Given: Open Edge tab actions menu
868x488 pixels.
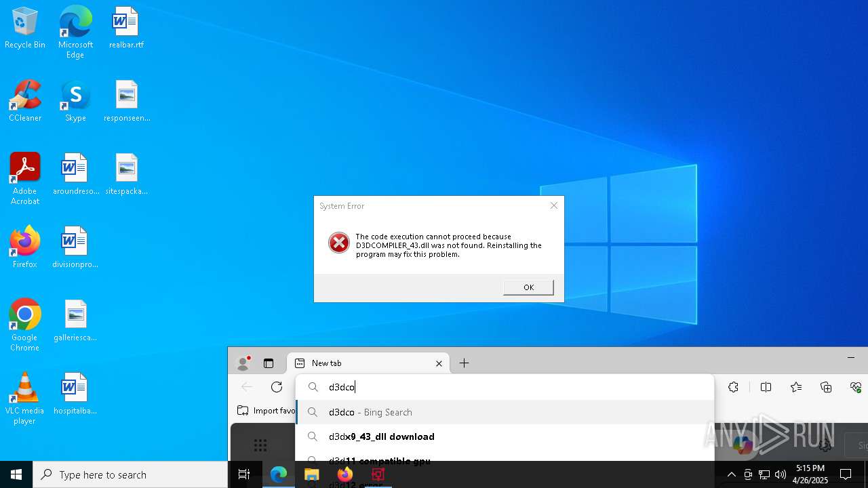Looking at the screenshot, I should [269, 363].
